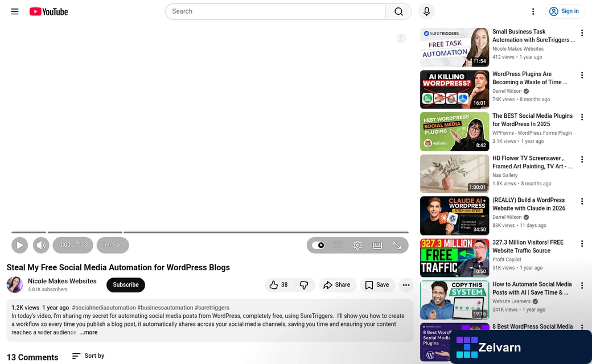The image size is (592, 364).
Task: Open the Copy This System thumbnail
Action: tap(455, 300)
